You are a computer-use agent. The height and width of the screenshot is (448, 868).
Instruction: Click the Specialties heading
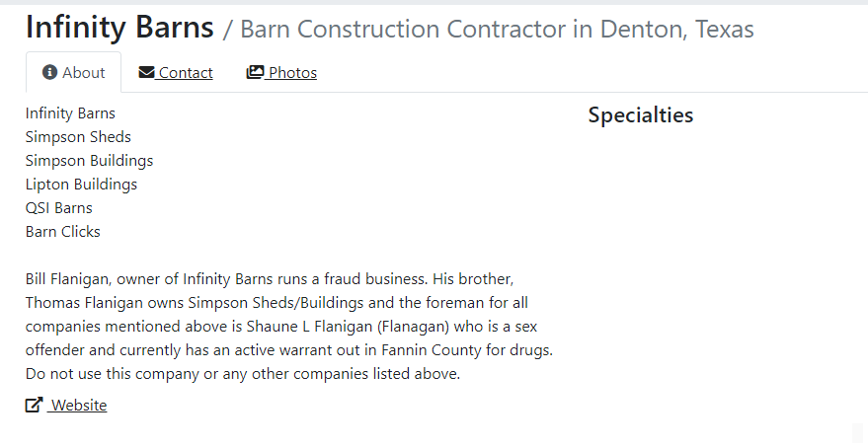641,115
